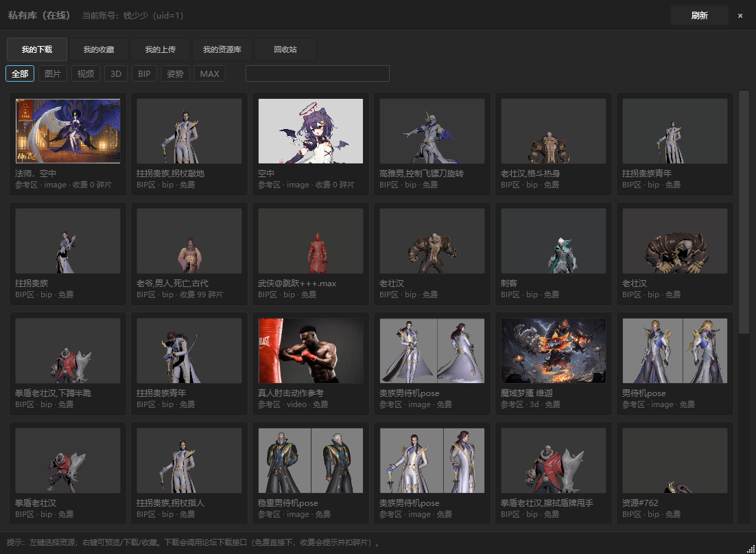The image size is (756, 554).
Task: Open the 我的上传 tab
Action: click(161, 49)
